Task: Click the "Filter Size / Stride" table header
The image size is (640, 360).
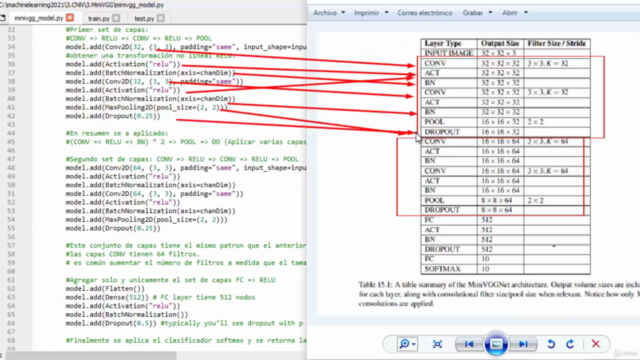Action: (557, 43)
